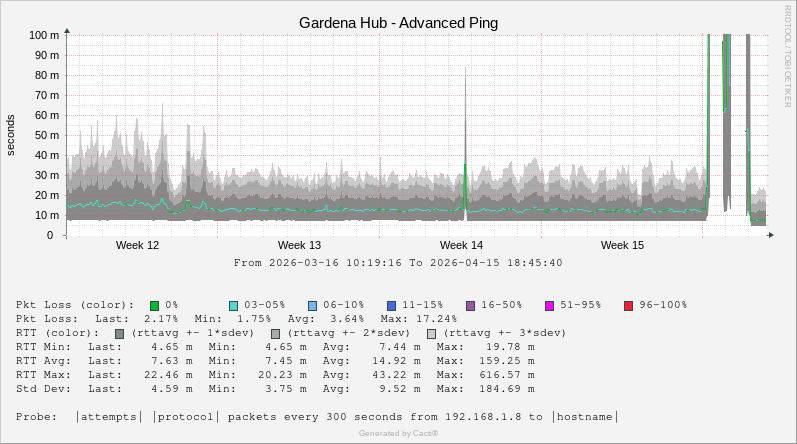Select the blue 11-15% legend swatch

point(391,305)
